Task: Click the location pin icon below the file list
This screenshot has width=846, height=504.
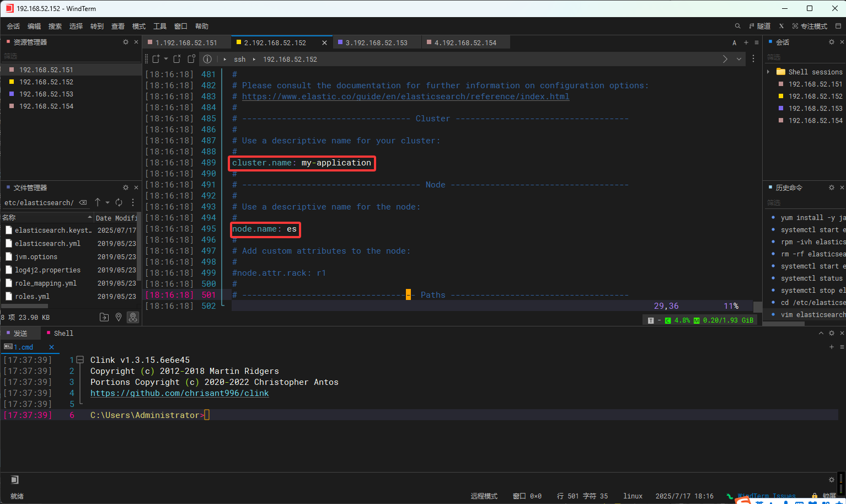Action: point(119,317)
